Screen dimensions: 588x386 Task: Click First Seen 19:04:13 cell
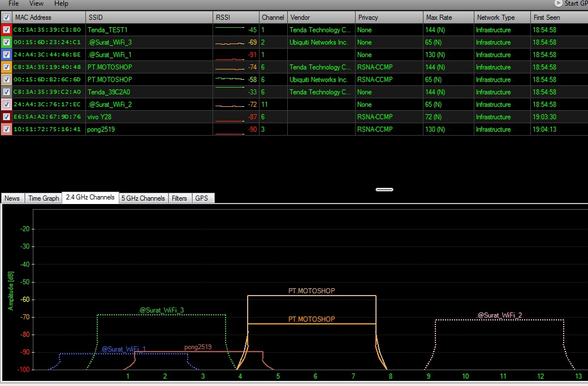pos(544,129)
